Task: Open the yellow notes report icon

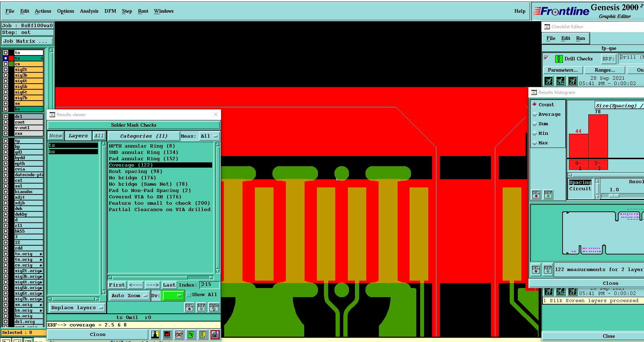Action: coord(203,334)
